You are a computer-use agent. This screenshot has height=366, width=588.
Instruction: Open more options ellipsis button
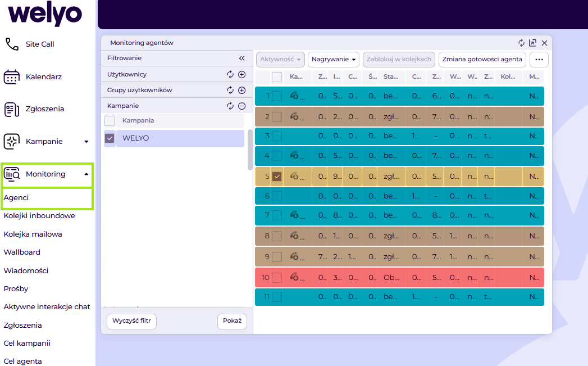coord(539,59)
